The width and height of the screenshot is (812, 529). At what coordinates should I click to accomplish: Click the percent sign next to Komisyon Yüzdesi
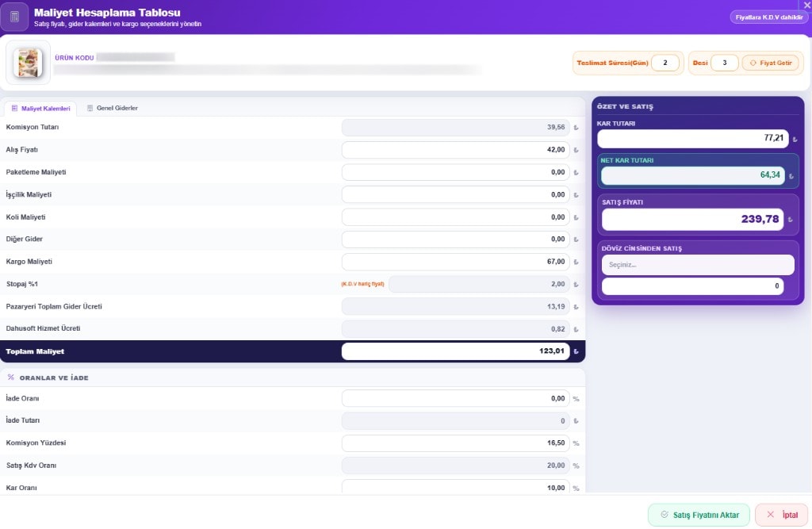(x=576, y=443)
